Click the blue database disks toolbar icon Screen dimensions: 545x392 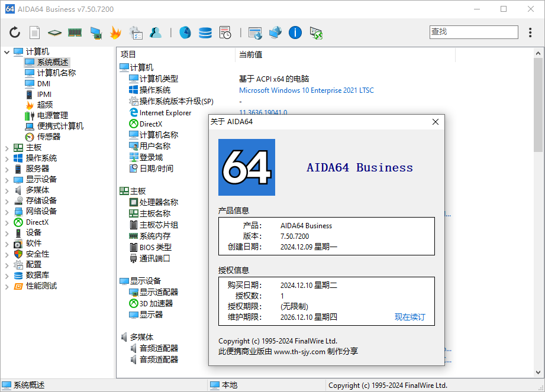click(x=205, y=33)
